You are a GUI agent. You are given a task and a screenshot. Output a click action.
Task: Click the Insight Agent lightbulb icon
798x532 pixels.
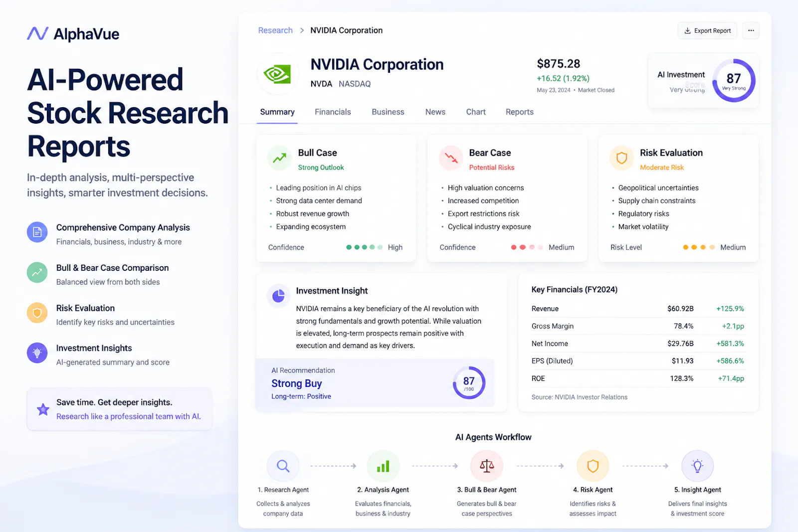click(697, 466)
